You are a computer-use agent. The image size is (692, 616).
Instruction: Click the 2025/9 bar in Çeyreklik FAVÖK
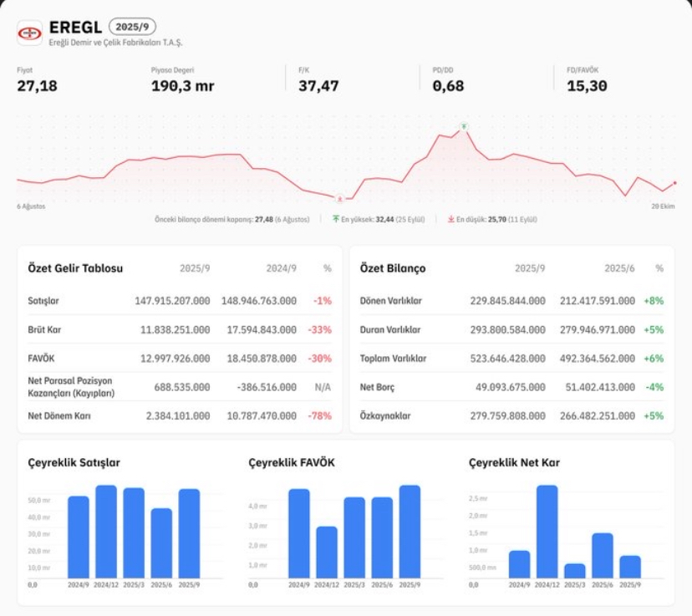click(x=410, y=531)
